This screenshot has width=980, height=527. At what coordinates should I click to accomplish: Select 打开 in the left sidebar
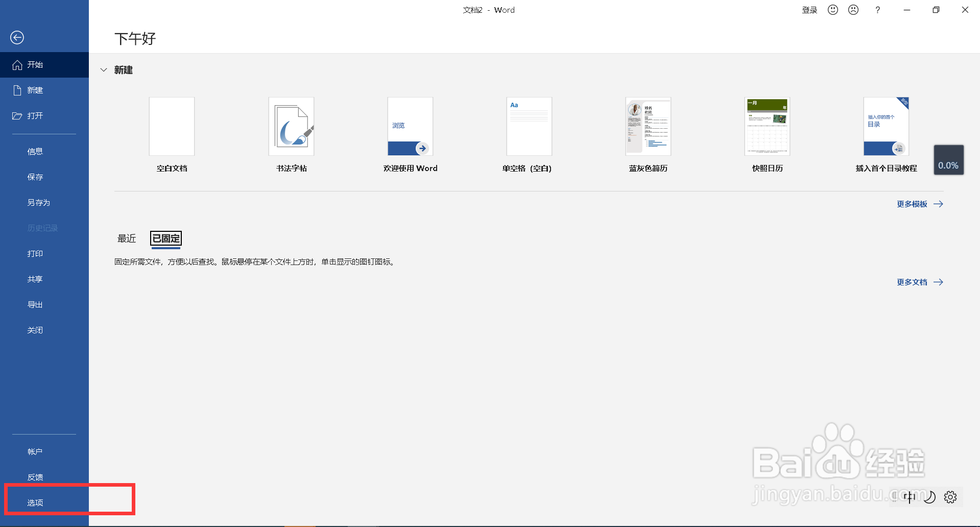[44, 116]
